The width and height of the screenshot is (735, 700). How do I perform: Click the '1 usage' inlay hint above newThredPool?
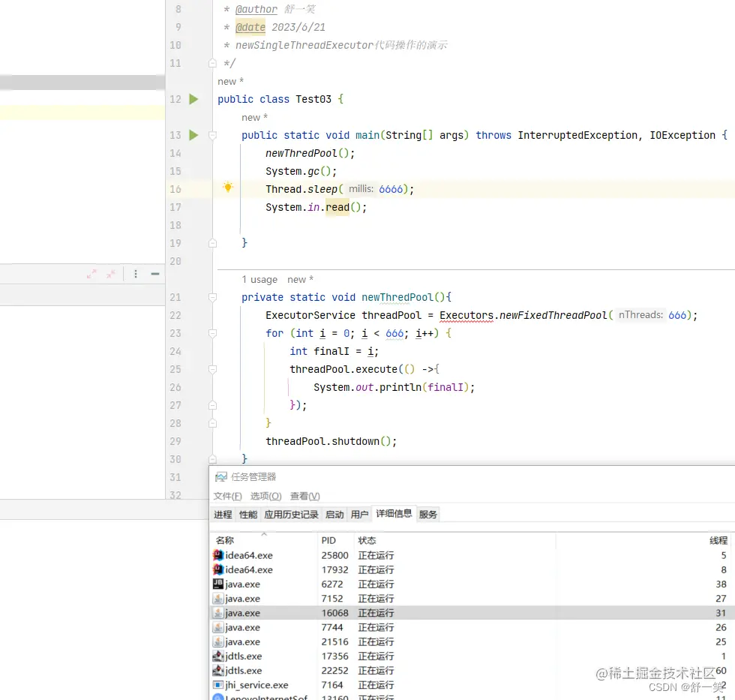click(x=259, y=279)
